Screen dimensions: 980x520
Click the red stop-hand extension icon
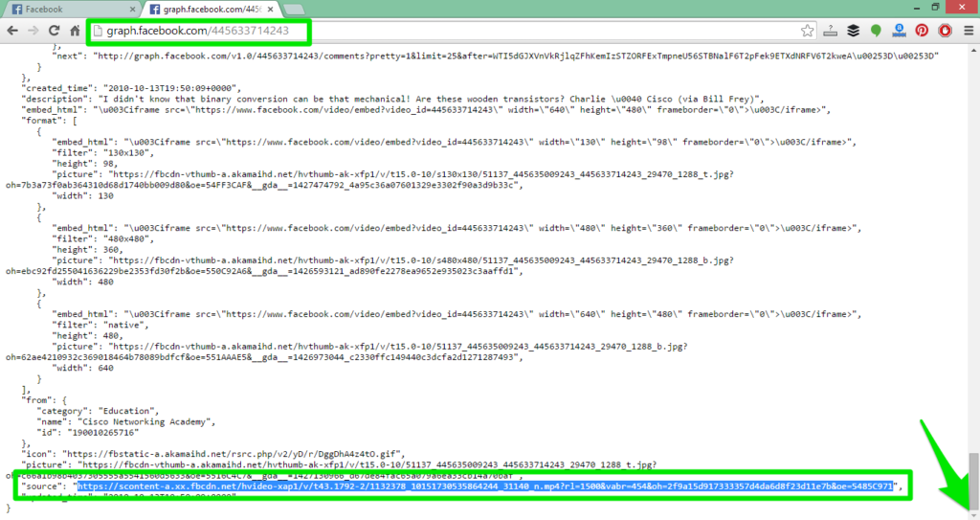[x=945, y=31]
